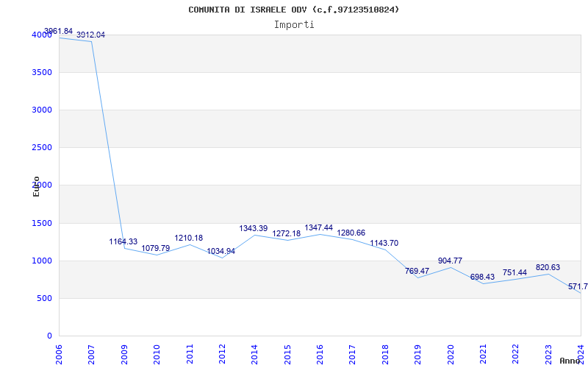Select the 3961.84 data label
Image resolution: width=588 pixels, height=368 pixels.
59,31
